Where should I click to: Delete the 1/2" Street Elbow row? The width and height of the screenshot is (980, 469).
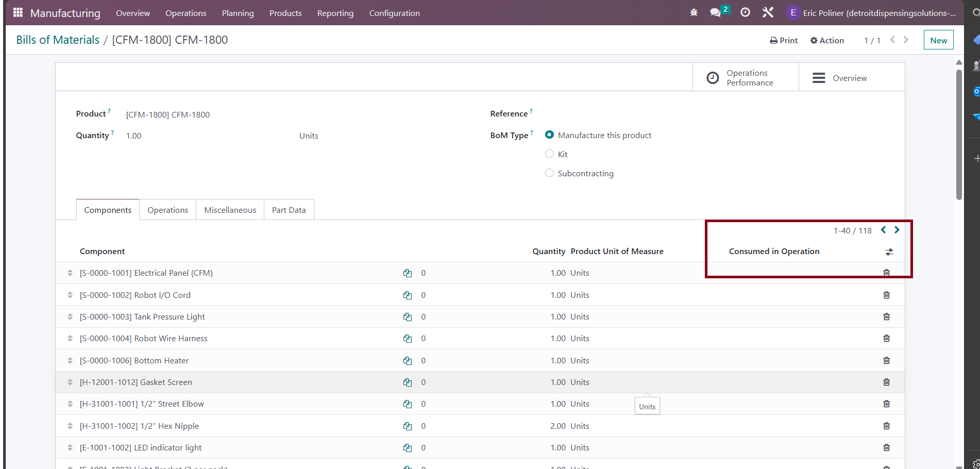pyautogui.click(x=886, y=404)
